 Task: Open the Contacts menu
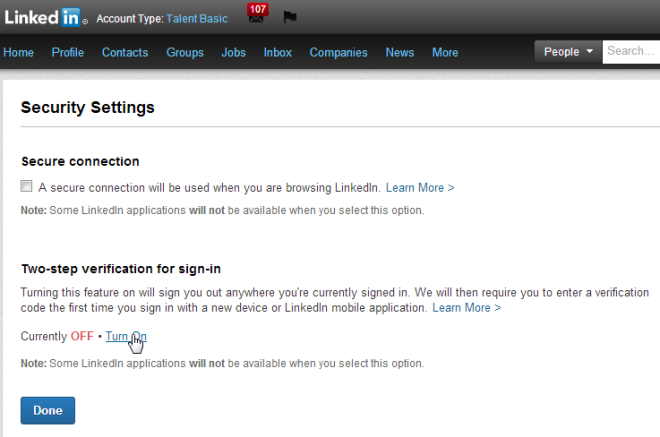(x=125, y=52)
